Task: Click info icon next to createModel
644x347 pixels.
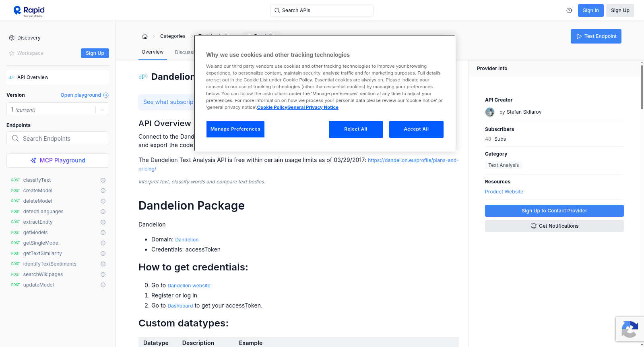Action: pyautogui.click(x=103, y=191)
